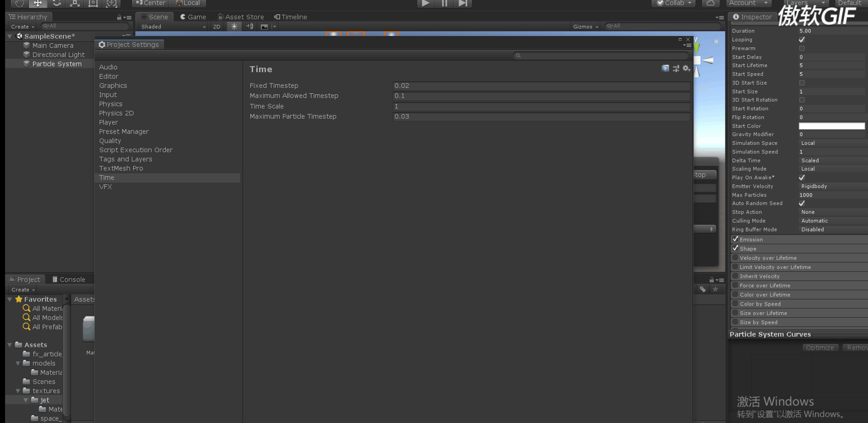Screen dimensions: 868x423
Task: Click the Optimize curves button
Action: point(820,348)
